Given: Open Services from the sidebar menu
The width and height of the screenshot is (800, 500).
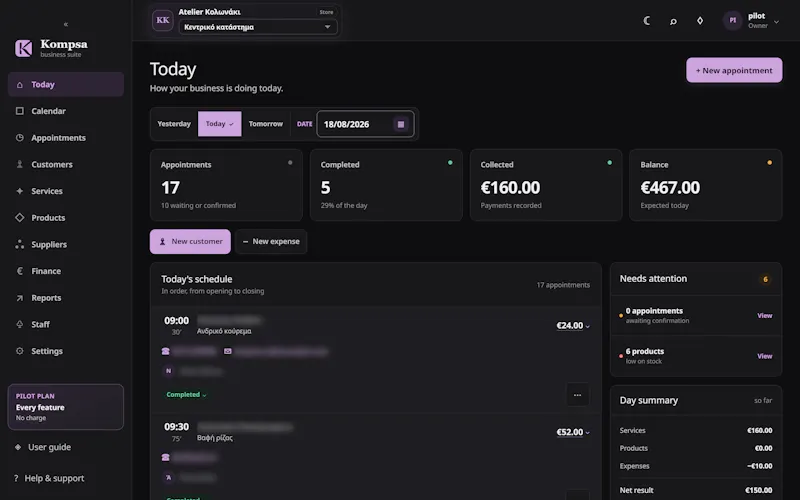Looking at the screenshot, I should [x=66, y=191].
